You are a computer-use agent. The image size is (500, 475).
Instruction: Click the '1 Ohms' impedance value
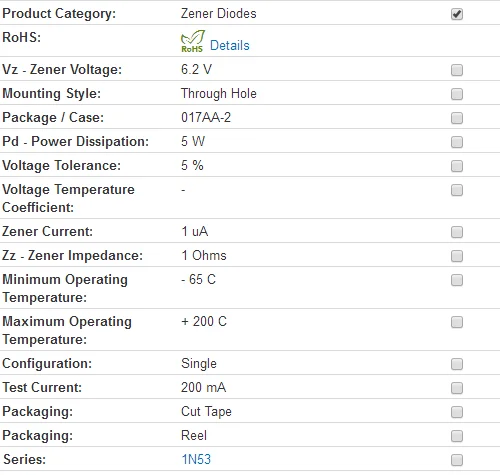[x=204, y=255]
